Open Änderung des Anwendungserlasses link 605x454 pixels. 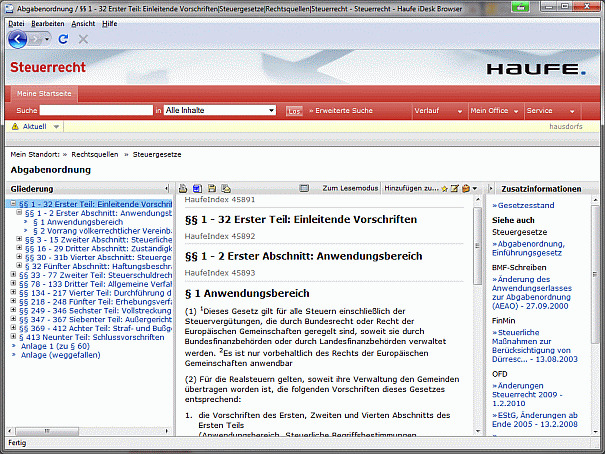tap(532, 293)
